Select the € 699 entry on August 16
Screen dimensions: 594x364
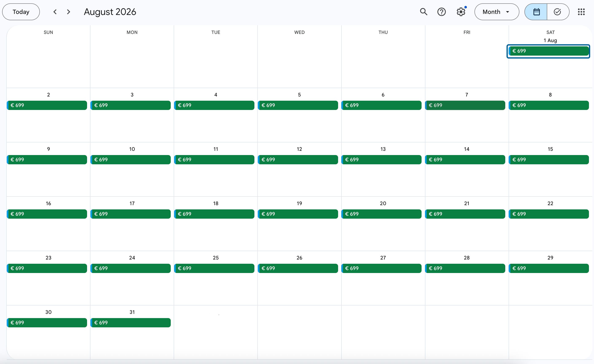tap(47, 214)
